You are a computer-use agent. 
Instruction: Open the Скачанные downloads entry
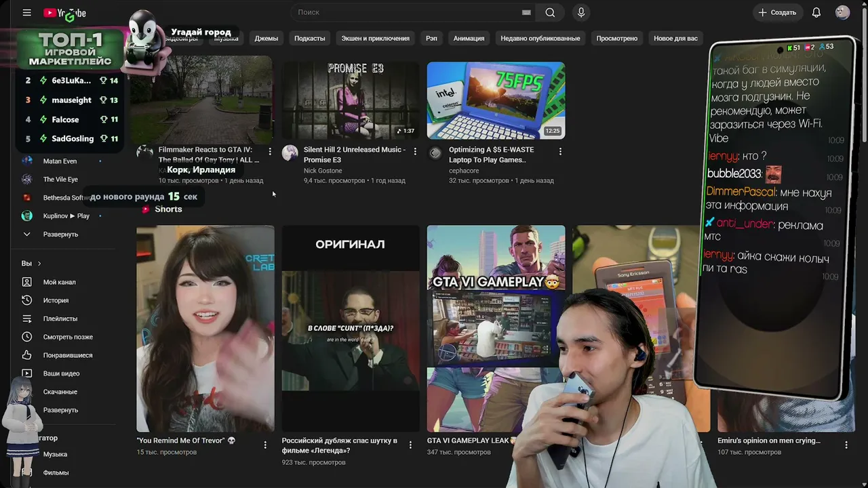coord(60,392)
